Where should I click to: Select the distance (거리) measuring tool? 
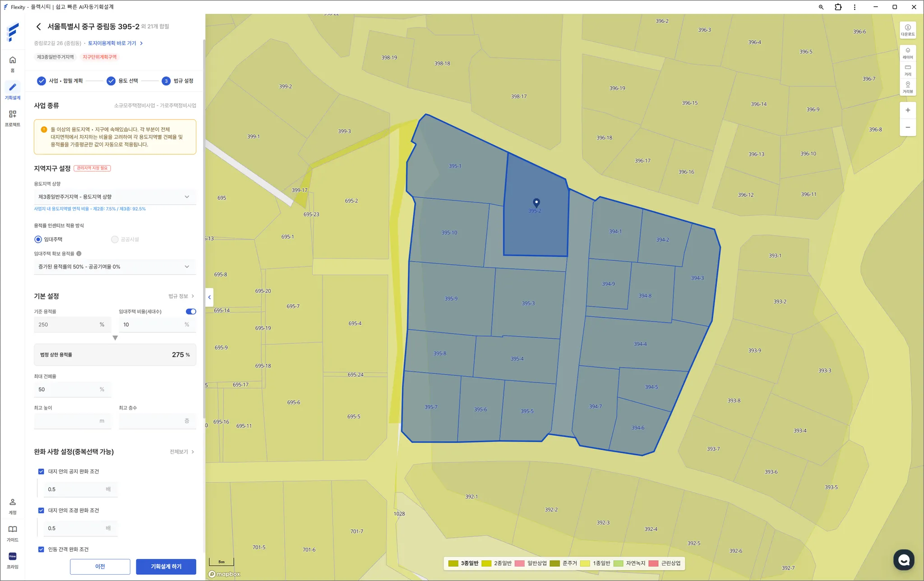click(907, 70)
